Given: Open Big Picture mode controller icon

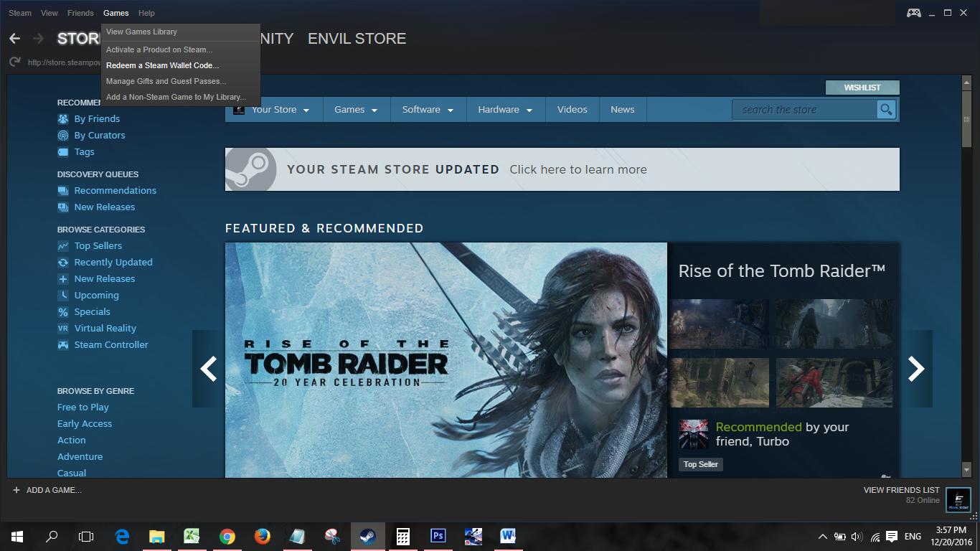Looking at the screenshot, I should (913, 13).
